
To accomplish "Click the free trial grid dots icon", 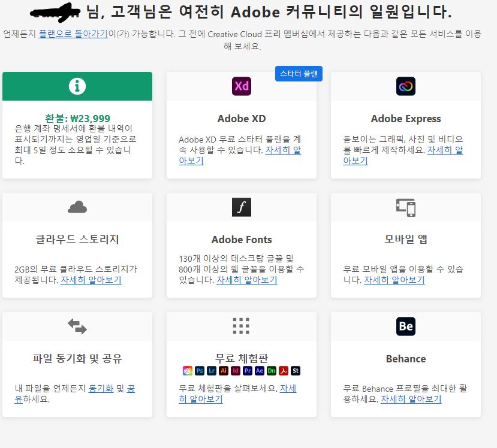I will pyautogui.click(x=241, y=326).
